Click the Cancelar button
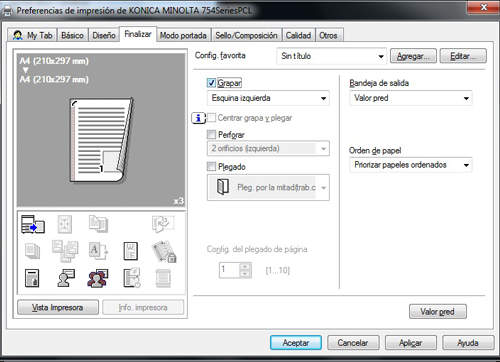Image resolution: width=500 pixels, height=362 pixels. tap(353, 343)
